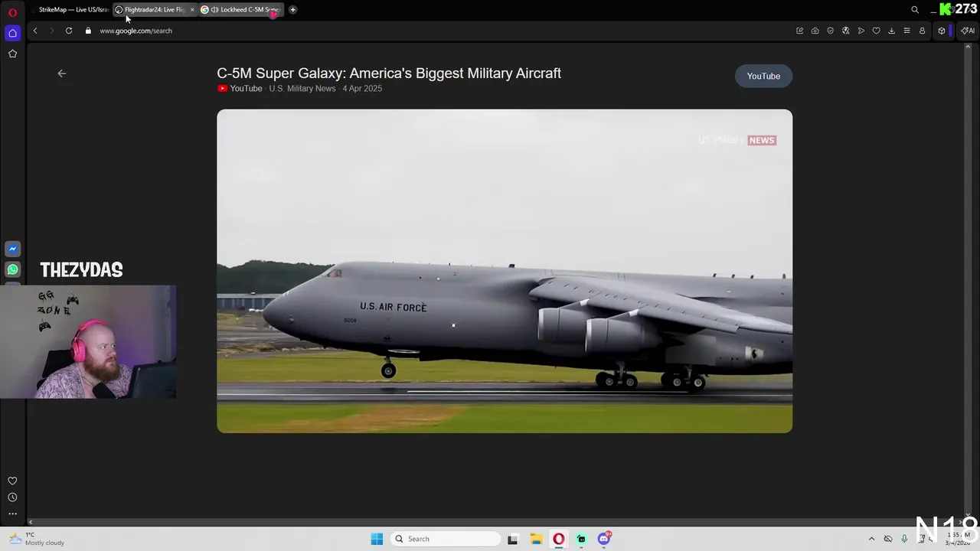Click the send/flow arrow icon
This screenshot has height=551, width=980.
[x=861, y=31]
